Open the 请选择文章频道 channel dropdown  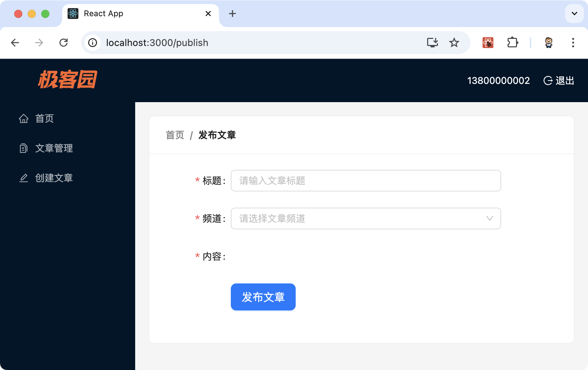tap(365, 218)
